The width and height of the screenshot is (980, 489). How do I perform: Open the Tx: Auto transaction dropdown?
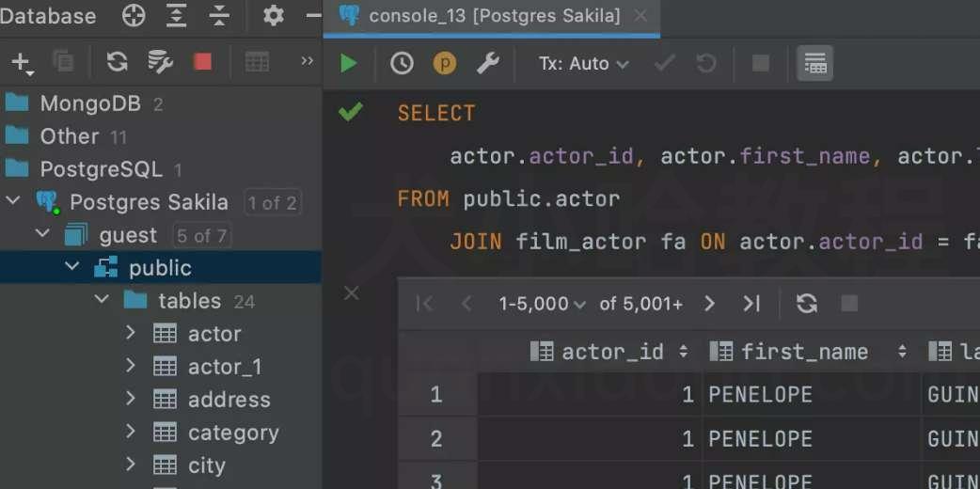(583, 63)
